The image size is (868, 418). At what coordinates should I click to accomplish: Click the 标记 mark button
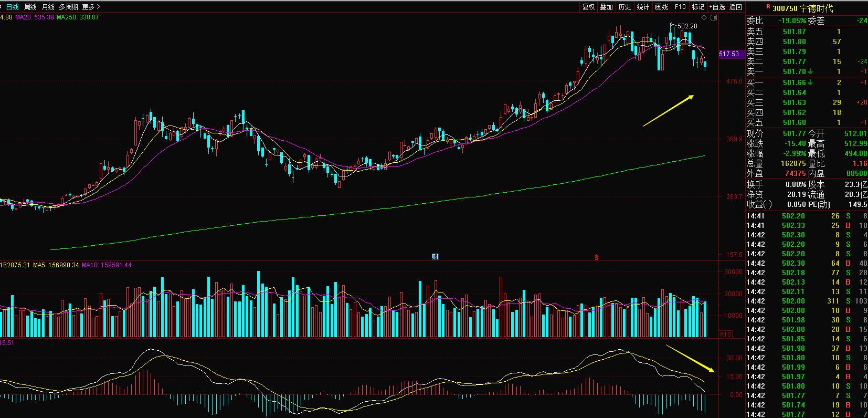[698, 7]
